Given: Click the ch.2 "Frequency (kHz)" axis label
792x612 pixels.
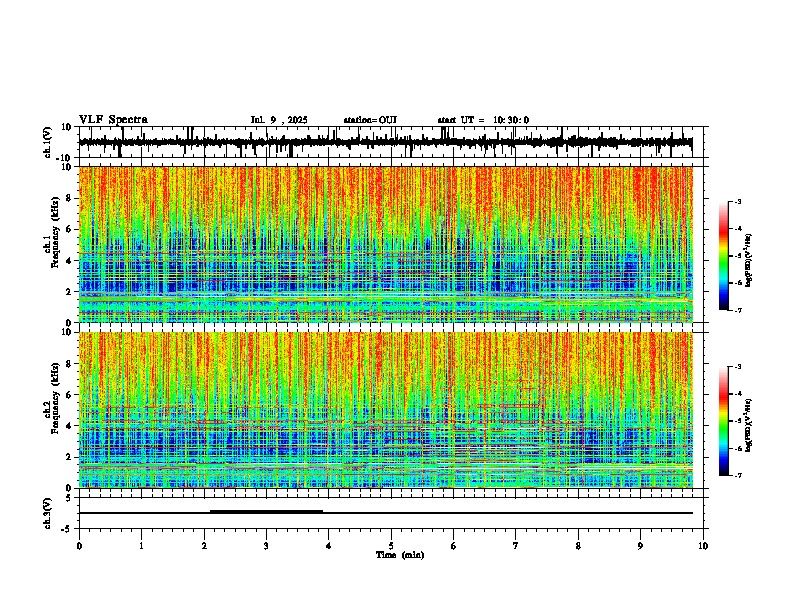Looking at the screenshot, I should (55, 398).
